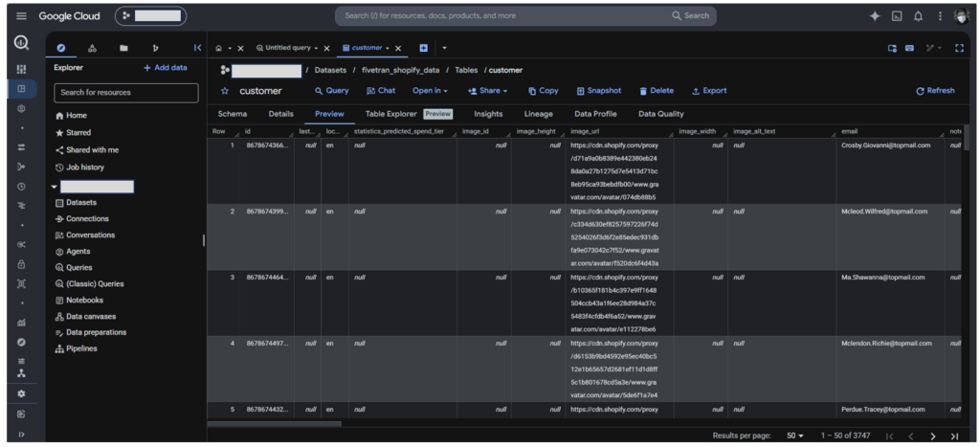This screenshot has width=980, height=447.
Task: Switch to the Details tab
Action: click(x=280, y=114)
